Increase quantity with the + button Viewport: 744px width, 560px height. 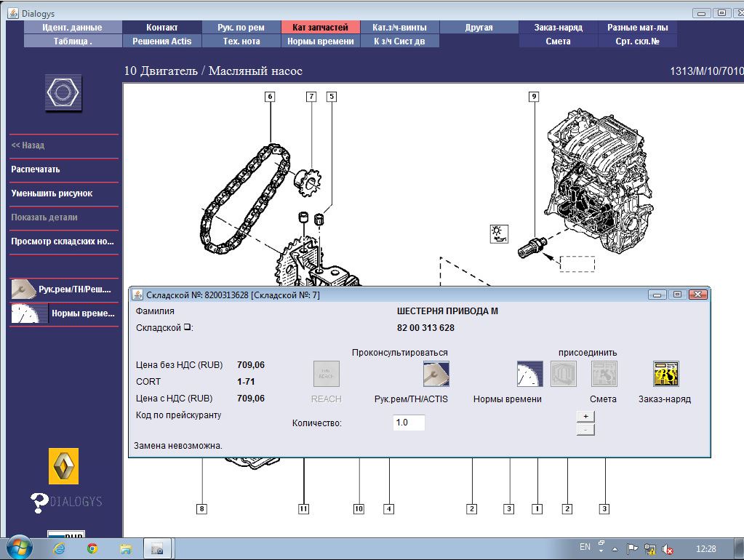click(x=585, y=416)
